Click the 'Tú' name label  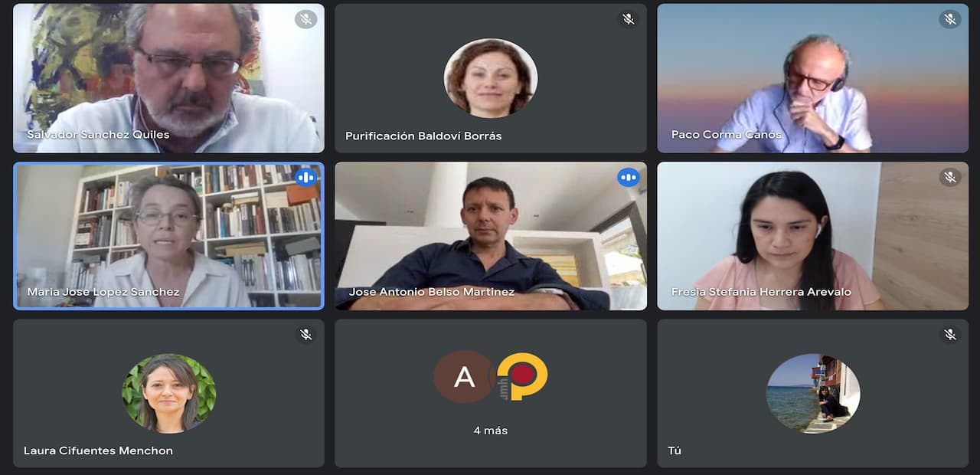(x=675, y=450)
